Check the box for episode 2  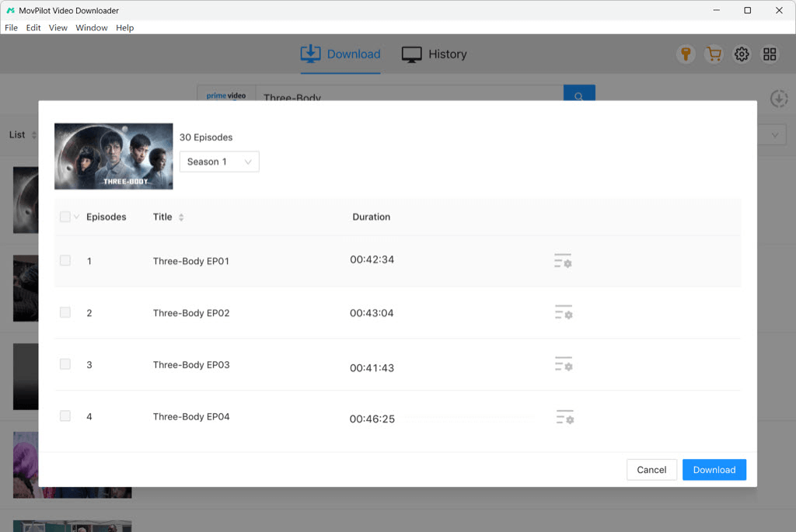65,312
